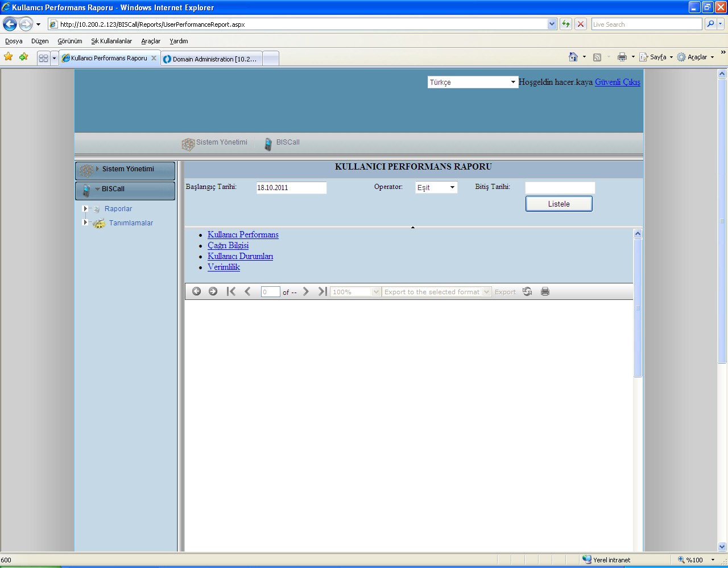728x568 pixels.
Task: Click the BISCall phone icon in top navigation
Action: (x=268, y=144)
